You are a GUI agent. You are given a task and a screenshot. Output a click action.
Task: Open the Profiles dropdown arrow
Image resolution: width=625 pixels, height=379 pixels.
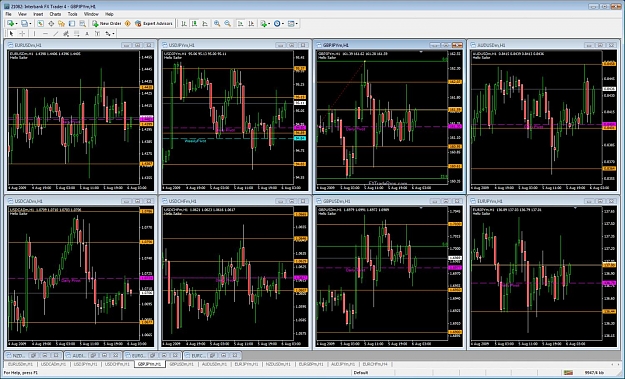(30, 24)
